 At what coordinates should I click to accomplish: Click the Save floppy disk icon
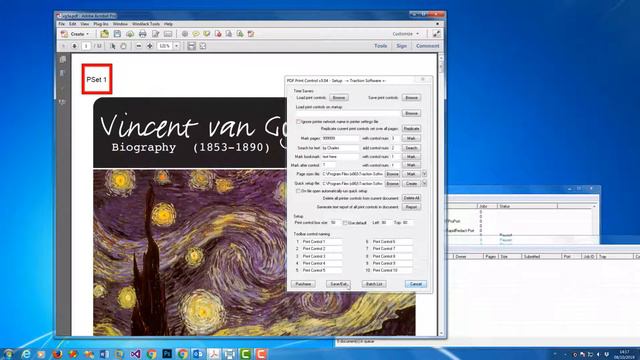point(117,34)
